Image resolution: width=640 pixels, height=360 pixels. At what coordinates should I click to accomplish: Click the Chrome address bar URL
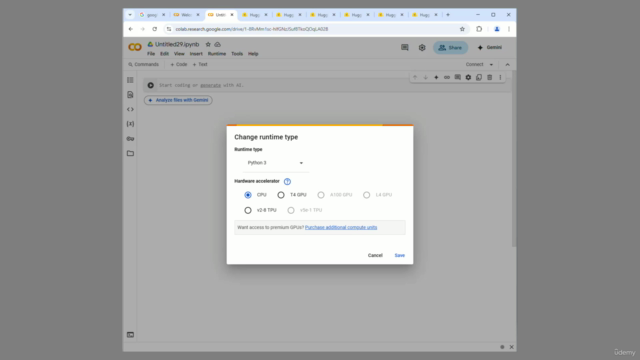pyautogui.click(x=251, y=29)
